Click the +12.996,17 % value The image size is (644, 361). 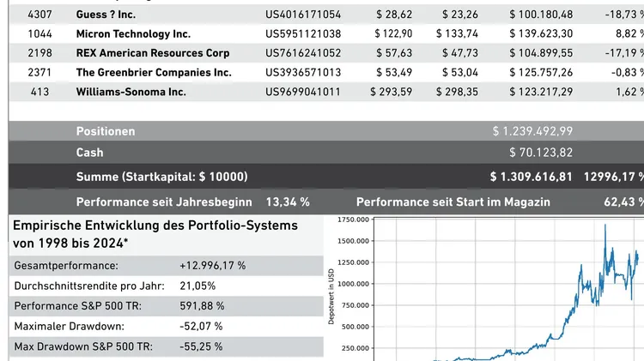[212, 266]
